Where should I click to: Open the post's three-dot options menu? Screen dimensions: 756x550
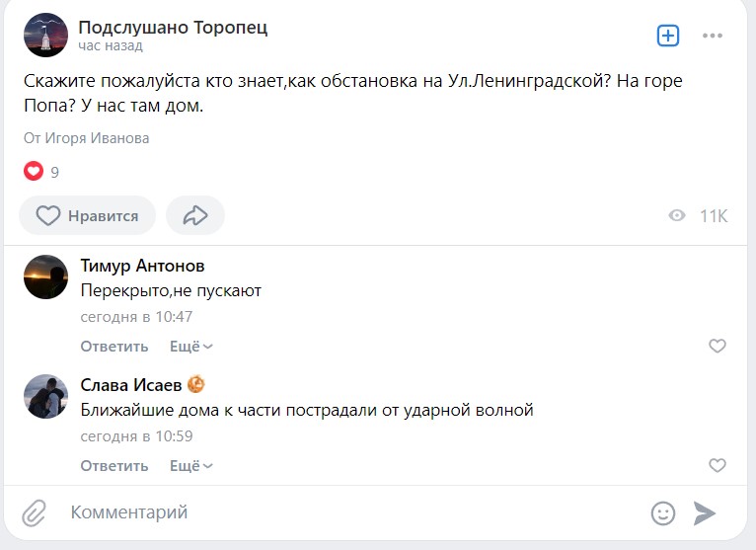[x=713, y=36]
